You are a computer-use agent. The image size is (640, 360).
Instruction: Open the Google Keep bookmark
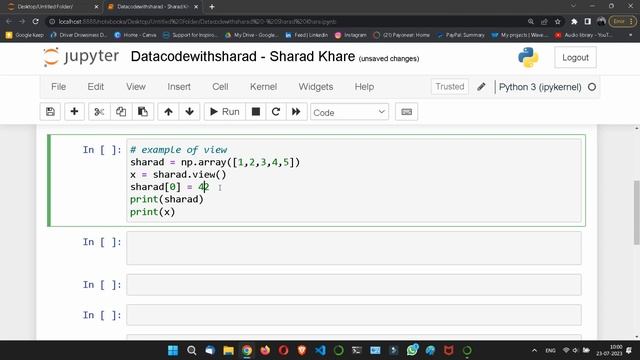pos(25,35)
